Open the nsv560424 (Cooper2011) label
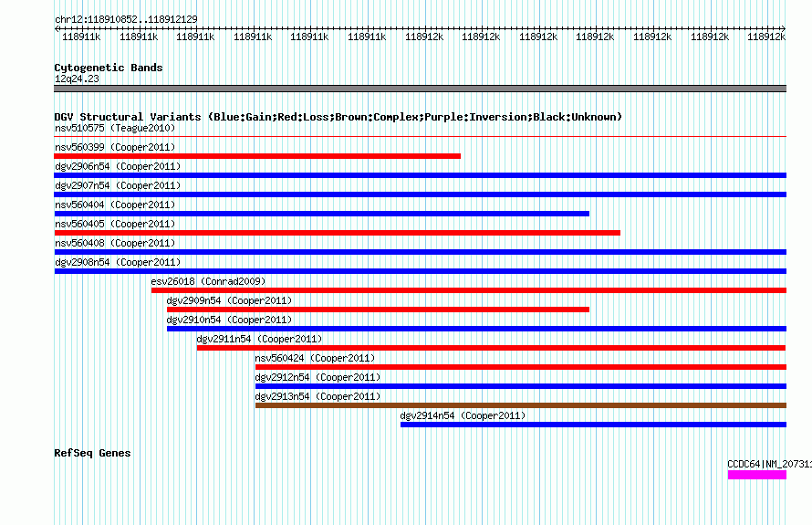This screenshot has height=525, width=812. click(315, 358)
